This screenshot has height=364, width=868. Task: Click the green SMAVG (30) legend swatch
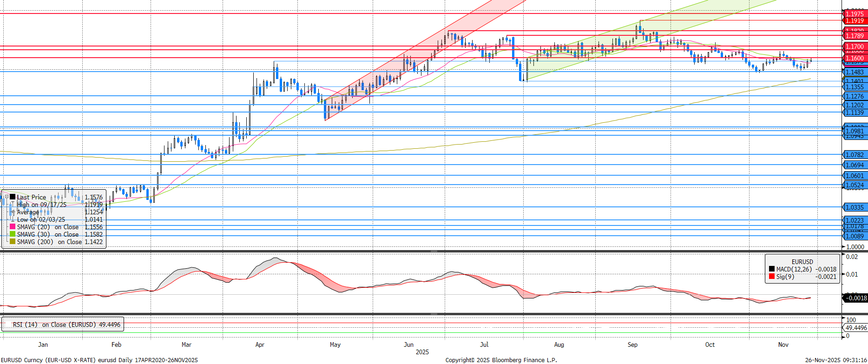[x=13, y=234]
